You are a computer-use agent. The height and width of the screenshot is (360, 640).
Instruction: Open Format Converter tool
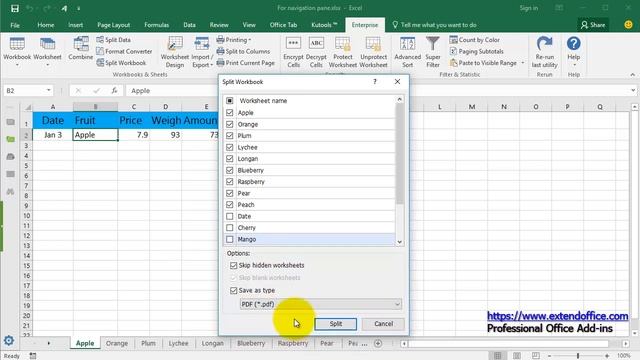tap(124, 51)
